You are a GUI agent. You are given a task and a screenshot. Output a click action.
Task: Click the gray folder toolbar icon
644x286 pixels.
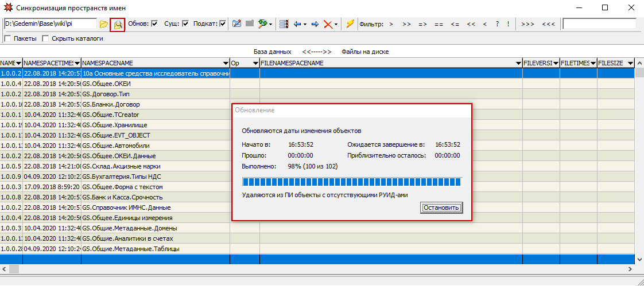tap(250, 24)
